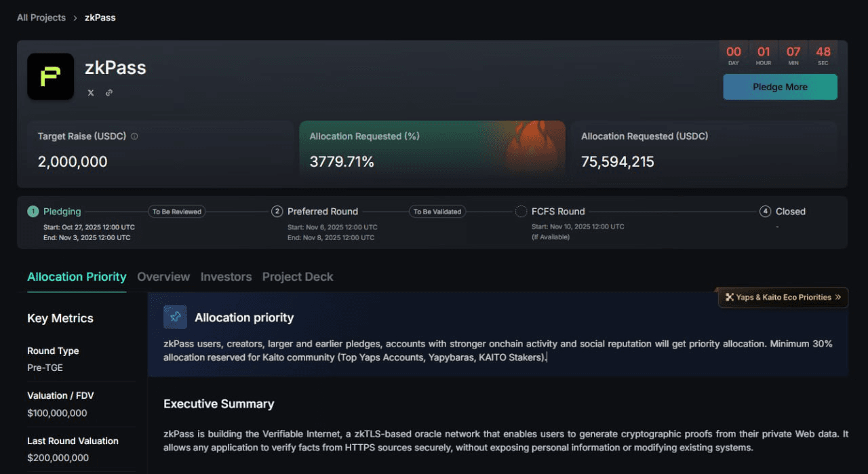The height and width of the screenshot is (474, 868).
Task: Select the Allocation Priority tab
Action: [x=77, y=277]
